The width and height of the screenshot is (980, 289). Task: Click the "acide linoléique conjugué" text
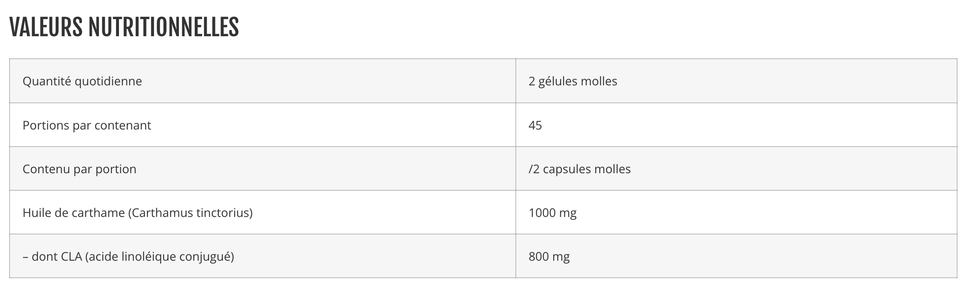coord(159,257)
